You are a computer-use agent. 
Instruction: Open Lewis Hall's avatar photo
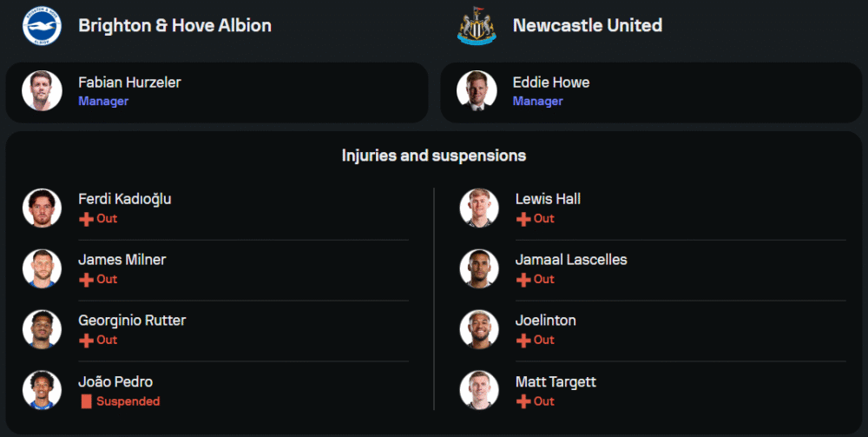[x=479, y=209]
